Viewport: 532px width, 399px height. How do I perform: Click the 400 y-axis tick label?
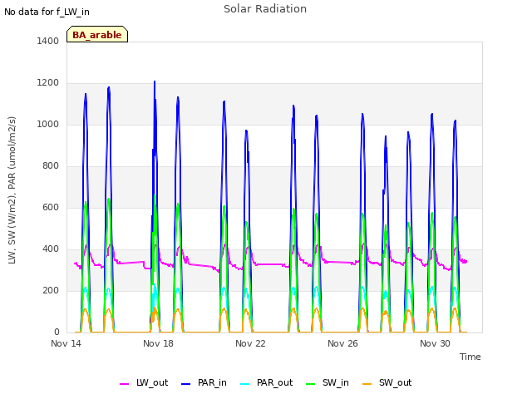coord(51,249)
